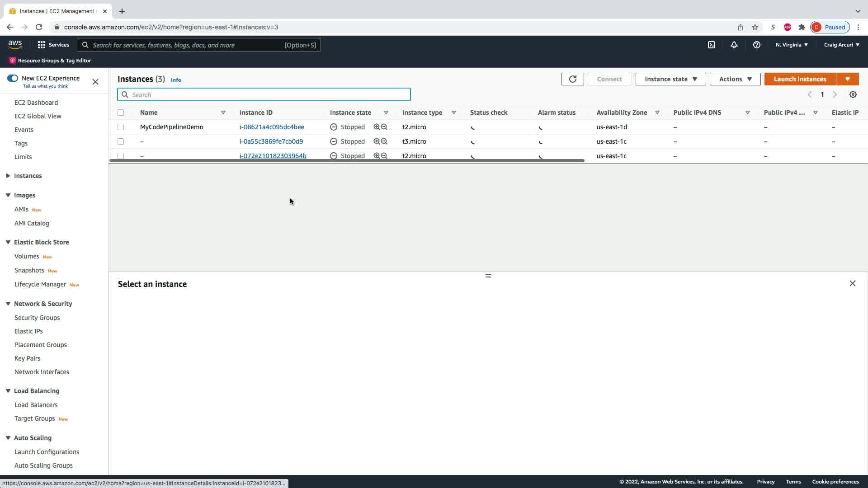
Task: Open the Actions dropdown menu
Action: [735, 79]
